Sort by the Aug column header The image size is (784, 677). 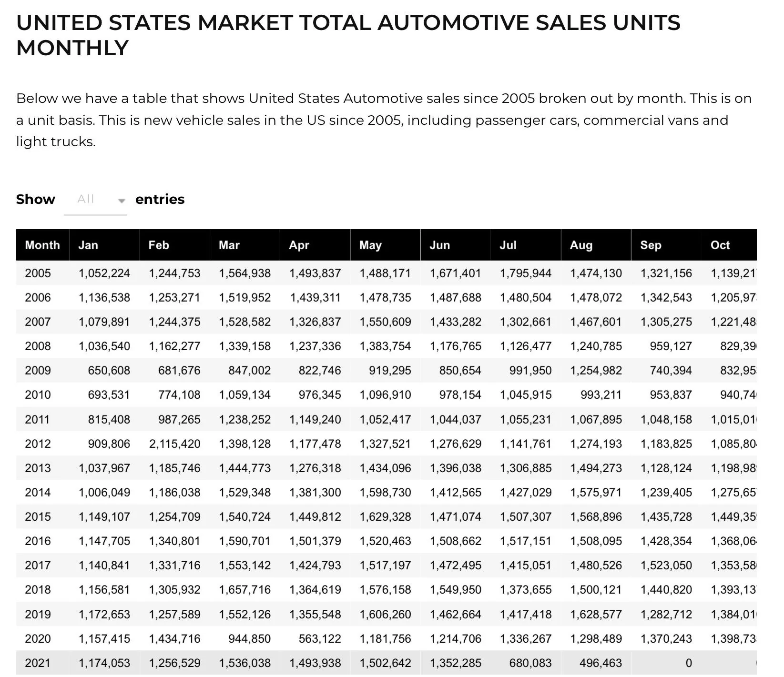[x=596, y=245]
